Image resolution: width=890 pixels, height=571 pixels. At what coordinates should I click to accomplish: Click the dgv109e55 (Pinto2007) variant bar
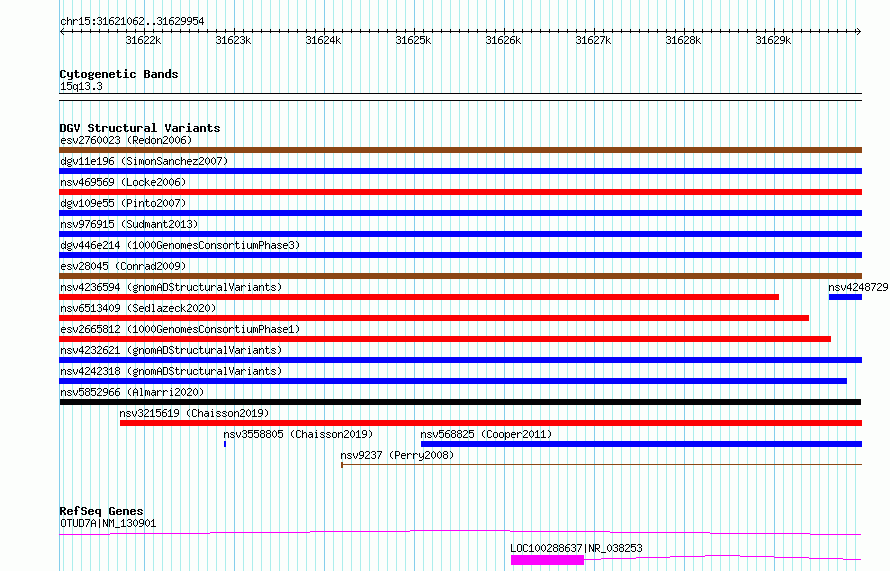[460, 213]
